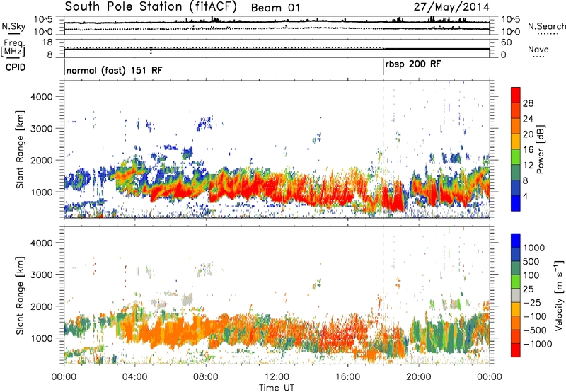566x392 pixels.
Task: Click the 'rbsp 200 RF' text
Action: click(413, 64)
